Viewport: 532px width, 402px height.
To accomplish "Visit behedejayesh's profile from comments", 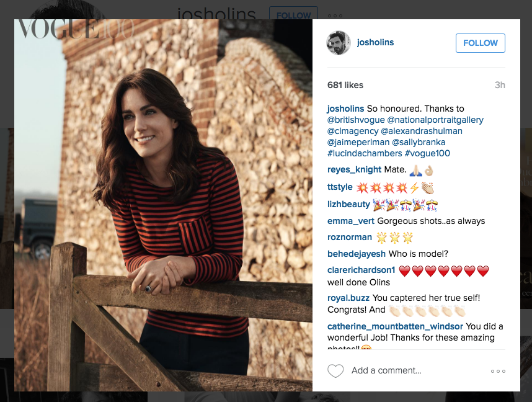I will 357,254.
